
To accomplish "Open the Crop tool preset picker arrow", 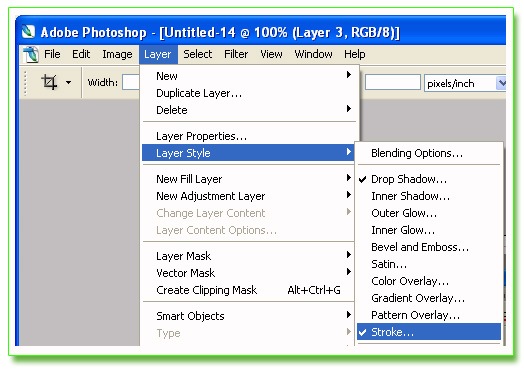I will coord(68,82).
